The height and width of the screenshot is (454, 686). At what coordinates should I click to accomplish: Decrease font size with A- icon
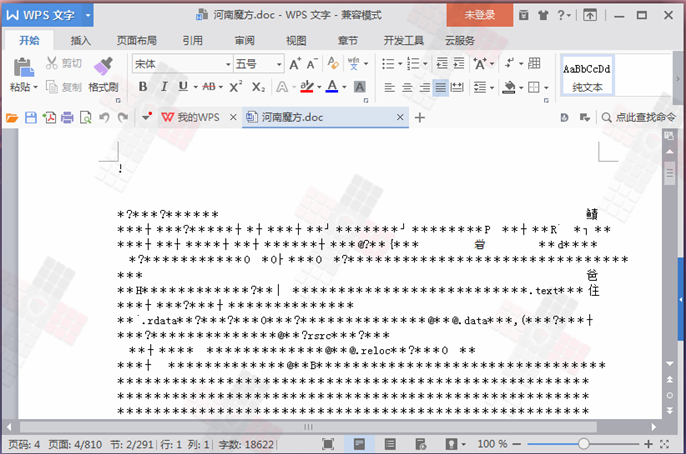coord(312,64)
